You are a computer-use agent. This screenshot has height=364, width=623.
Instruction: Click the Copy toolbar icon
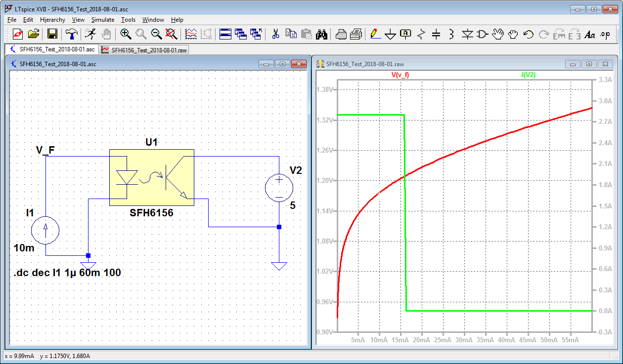pos(291,34)
